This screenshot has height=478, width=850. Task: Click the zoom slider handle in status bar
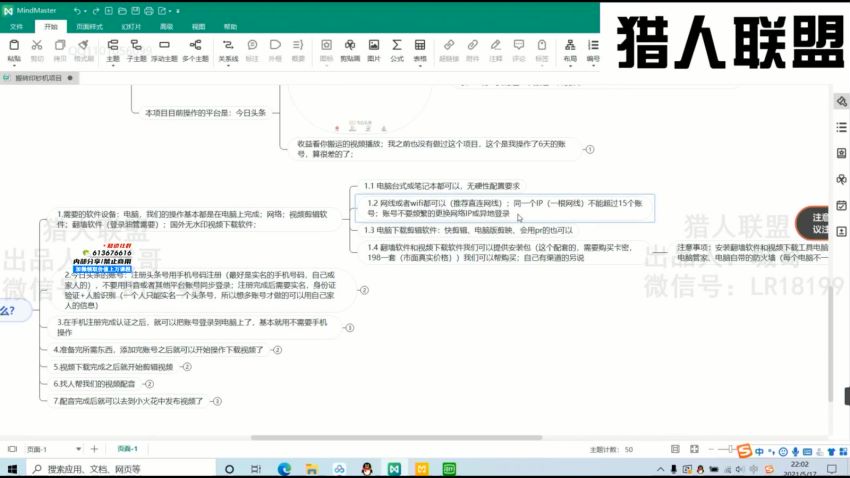[x=731, y=449]
